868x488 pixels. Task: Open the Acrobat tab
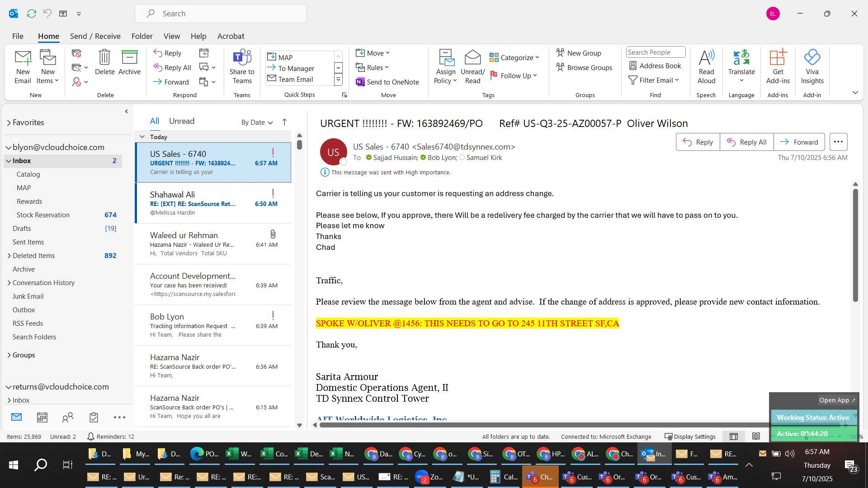click(231, 36)
